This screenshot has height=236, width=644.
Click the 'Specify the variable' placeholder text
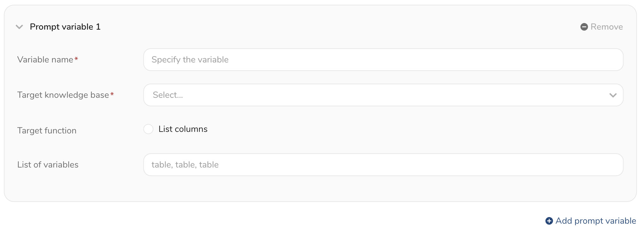point(190,60)
